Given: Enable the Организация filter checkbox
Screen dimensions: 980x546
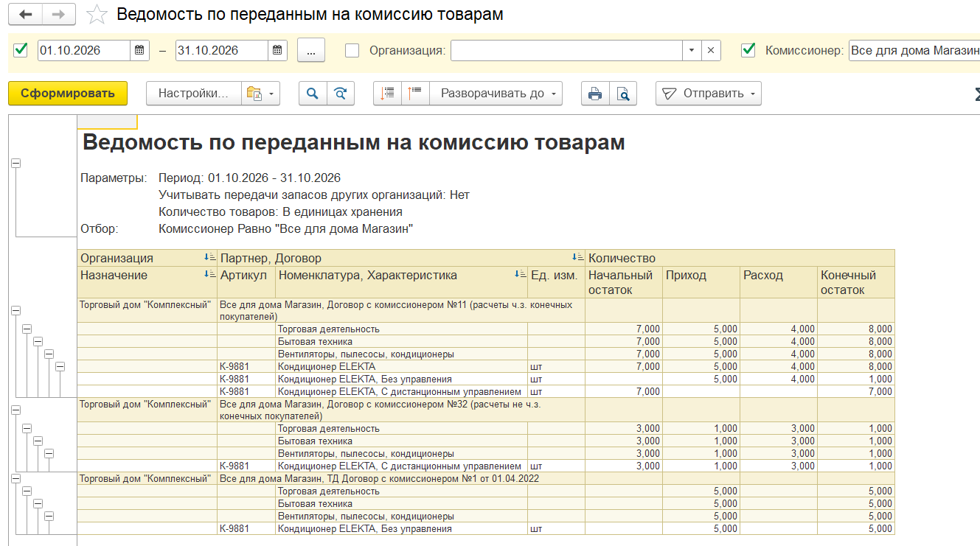Looking at the screenshot, I should click(352, 50).
